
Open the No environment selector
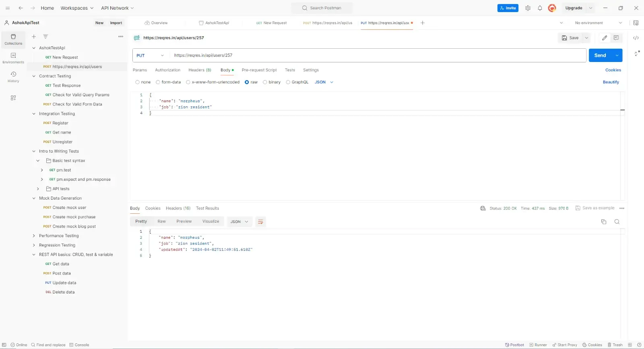(x=598, y=23)
